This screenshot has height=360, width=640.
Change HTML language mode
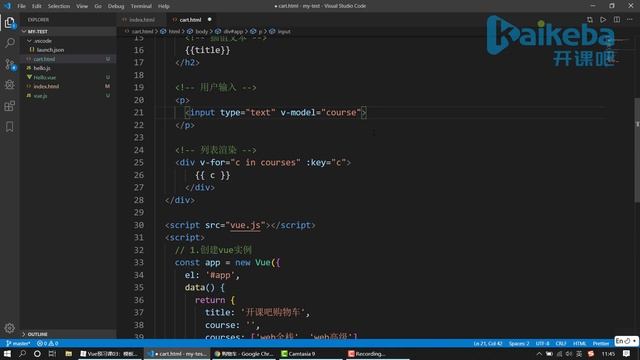[579, 343]
